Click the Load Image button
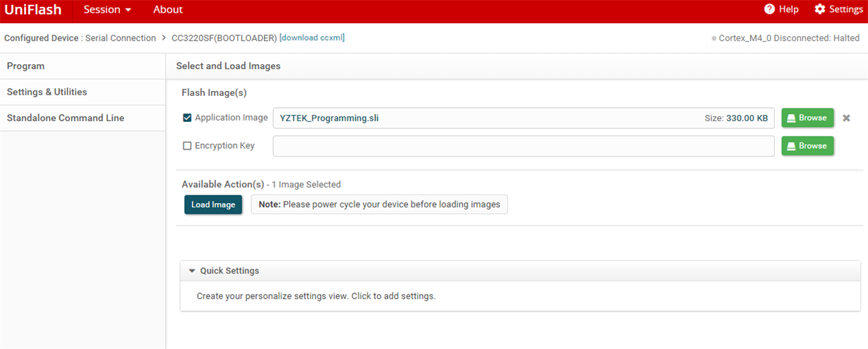 click(213, 204)
